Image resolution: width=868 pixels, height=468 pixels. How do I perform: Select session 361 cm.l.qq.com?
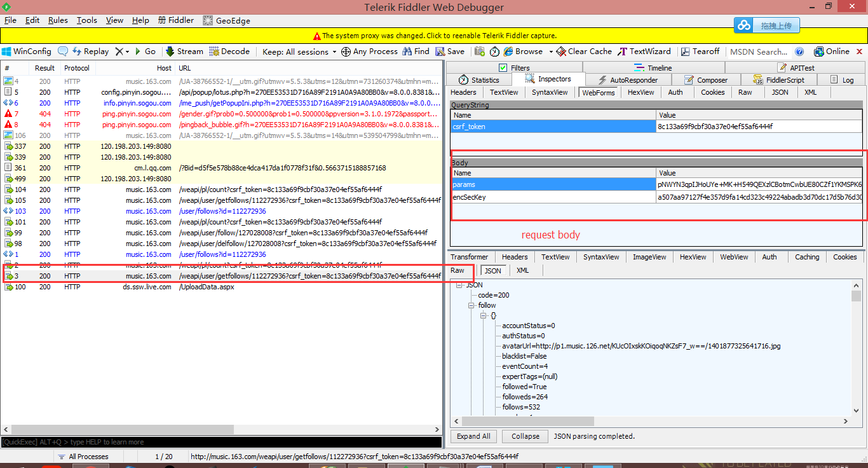point(221,168)
